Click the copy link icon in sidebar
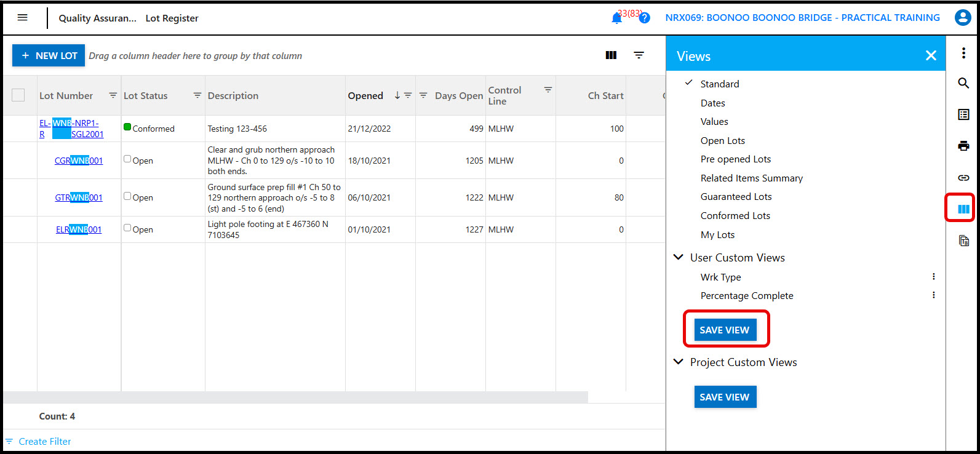The width and height of the screenshot is (980, 454). (963, 178)
